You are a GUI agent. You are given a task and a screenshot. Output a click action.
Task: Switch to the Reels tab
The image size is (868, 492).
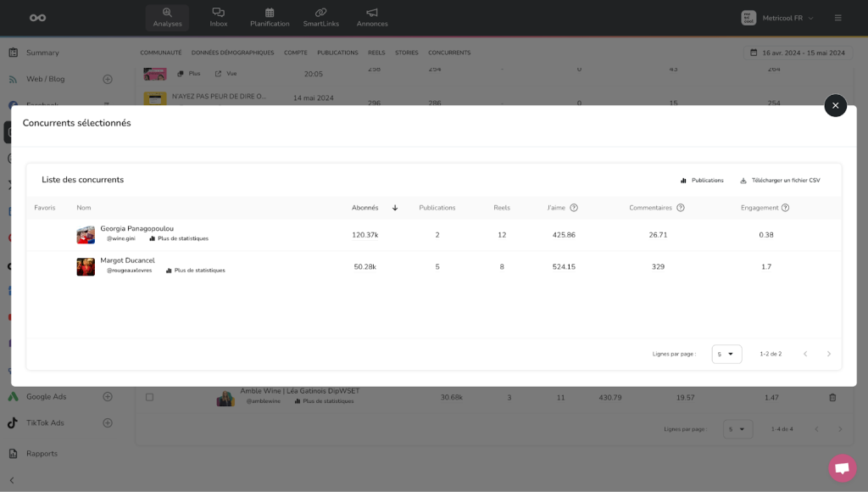pos(376,53)
